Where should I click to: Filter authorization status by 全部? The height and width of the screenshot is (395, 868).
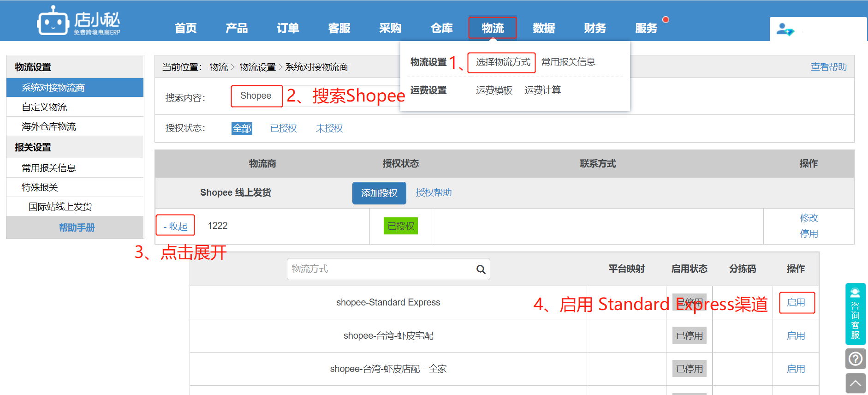pos(242,128)
